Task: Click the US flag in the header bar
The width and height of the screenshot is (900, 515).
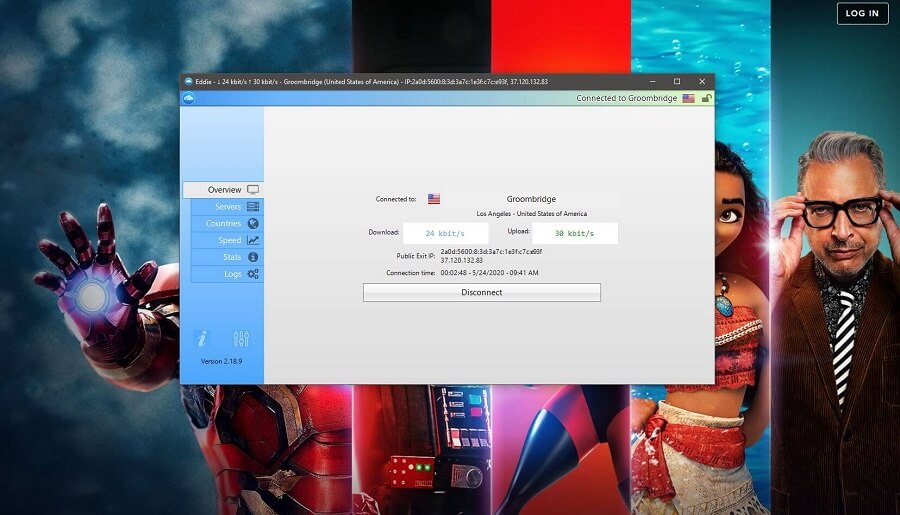Action: click(x=688, y=98)
